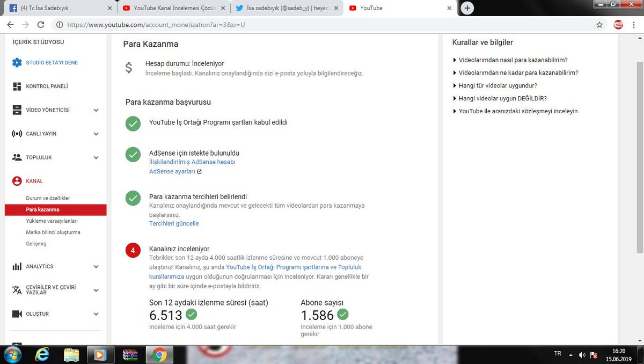Expand Video Yöneticisi chevron
Image resolution: width=644 pixels, height=364 pixels.
[96, 110]
